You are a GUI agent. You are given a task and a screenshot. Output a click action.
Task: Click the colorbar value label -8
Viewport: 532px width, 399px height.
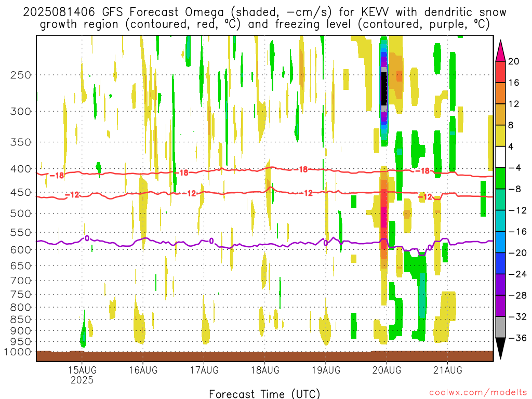tap(515, 189)
